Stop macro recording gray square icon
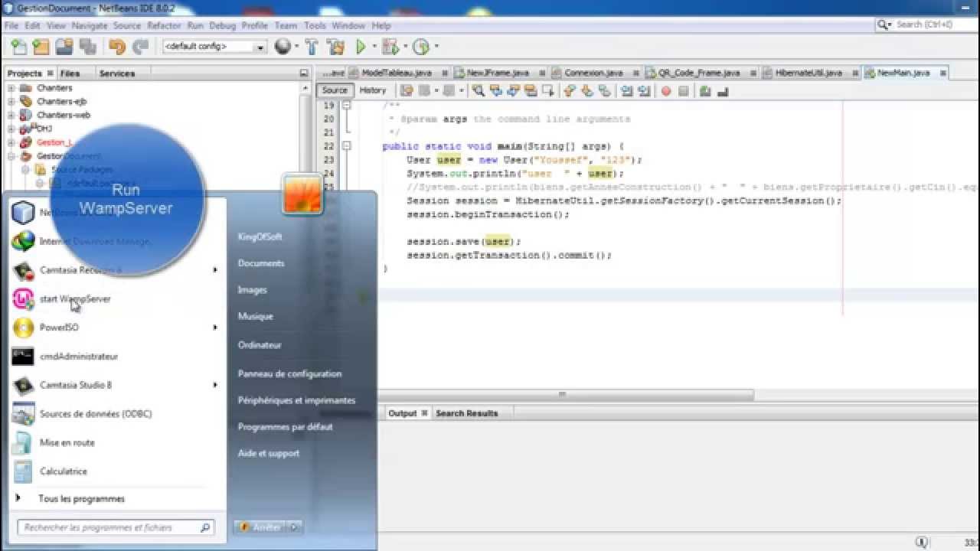The height and width of the screenshot is (551, 980). 684,91
